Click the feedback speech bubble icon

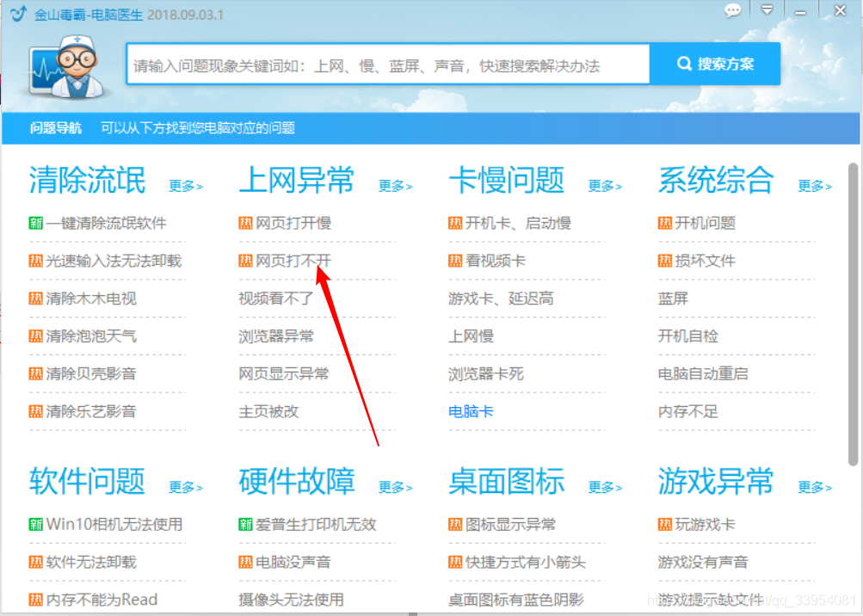[732, 10]
